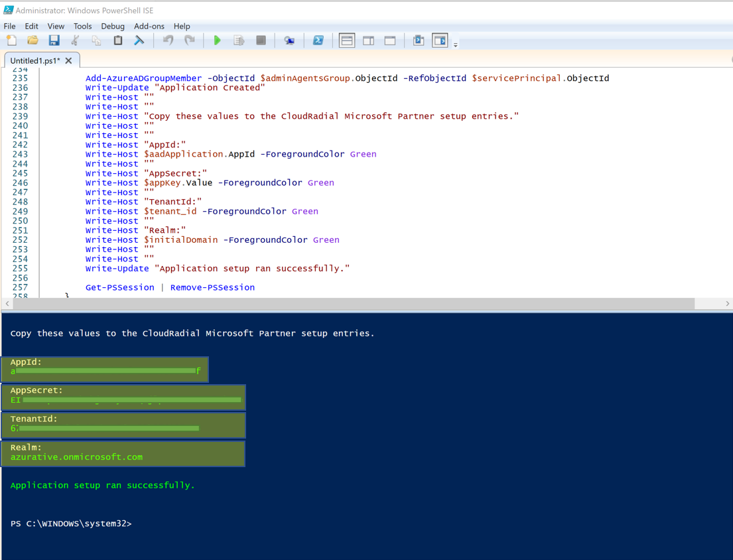Show the command add-on pane icon

[440, 40]
